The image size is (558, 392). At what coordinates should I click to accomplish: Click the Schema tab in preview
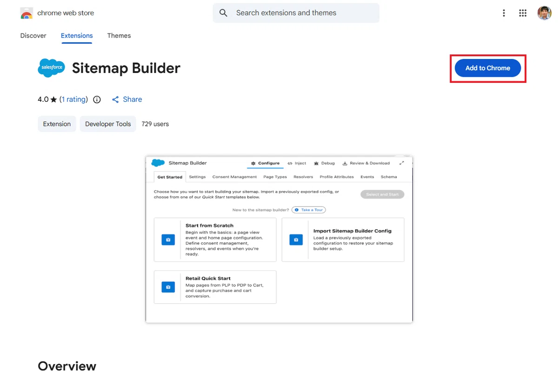pyautogui.click(x=389, y=177)
